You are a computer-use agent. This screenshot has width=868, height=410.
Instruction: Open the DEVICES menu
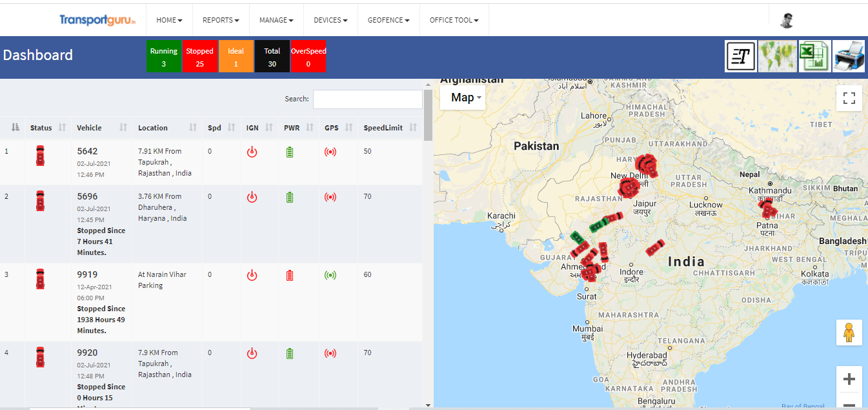330,20
